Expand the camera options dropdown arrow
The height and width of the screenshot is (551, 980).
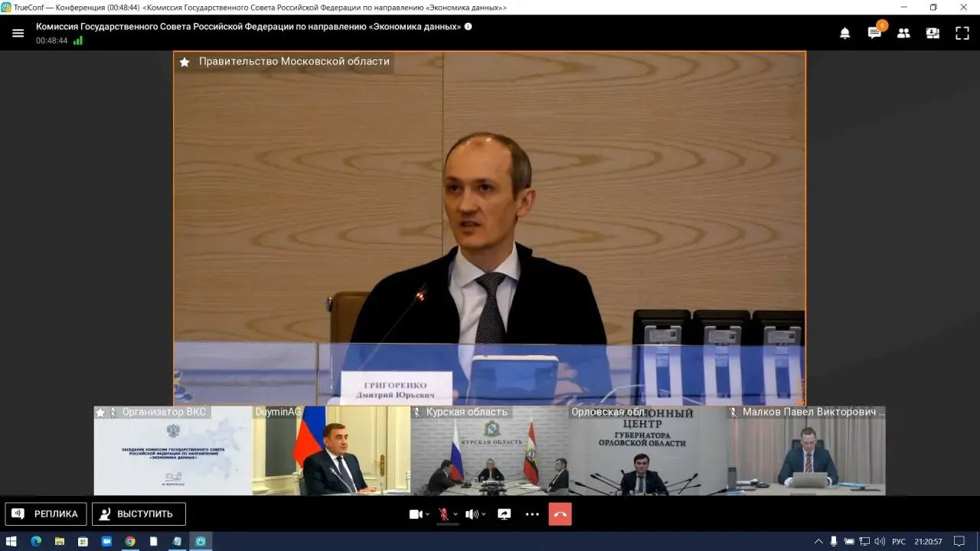427,514
